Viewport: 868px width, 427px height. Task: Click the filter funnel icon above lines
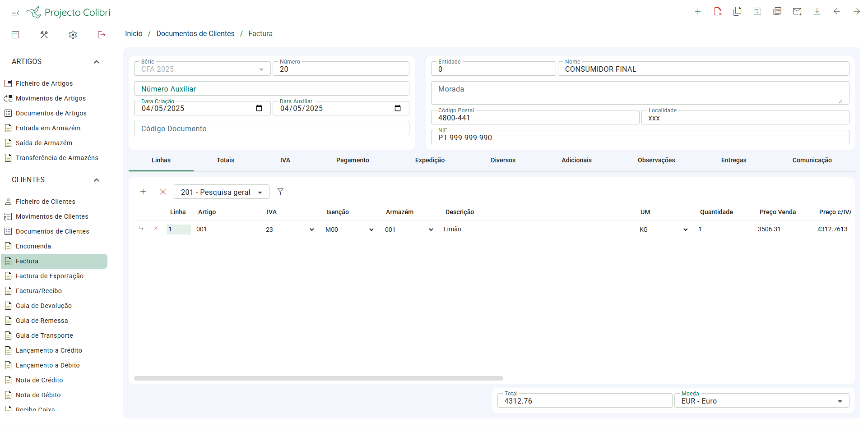tap(280, 192)
